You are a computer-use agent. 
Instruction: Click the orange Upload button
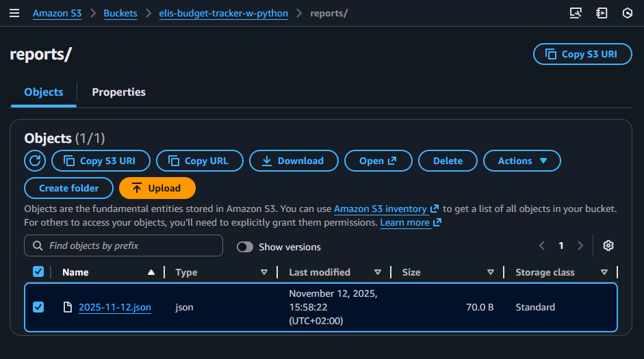coord(157,188)
